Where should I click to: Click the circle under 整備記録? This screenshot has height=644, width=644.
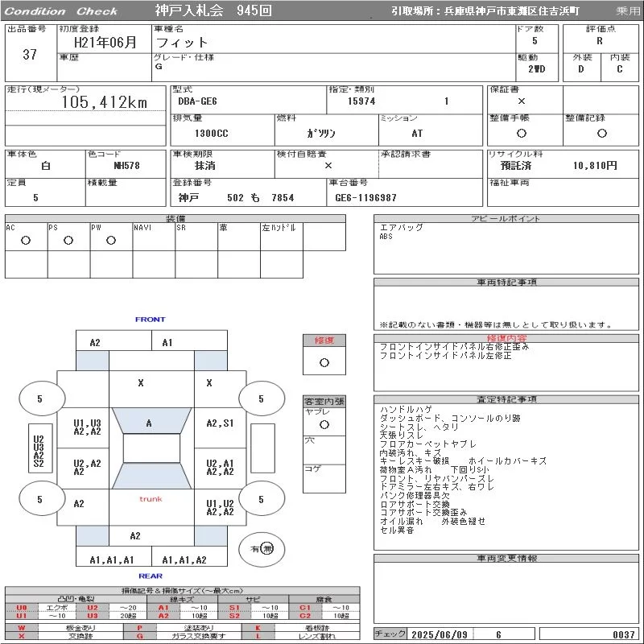(x=602, y=133)
